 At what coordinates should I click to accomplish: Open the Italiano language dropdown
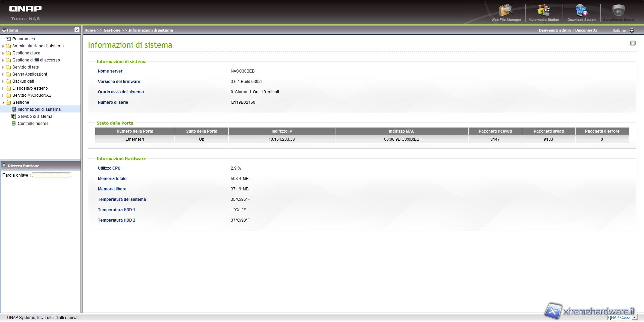pyautogui.click(x=632, y=31)
